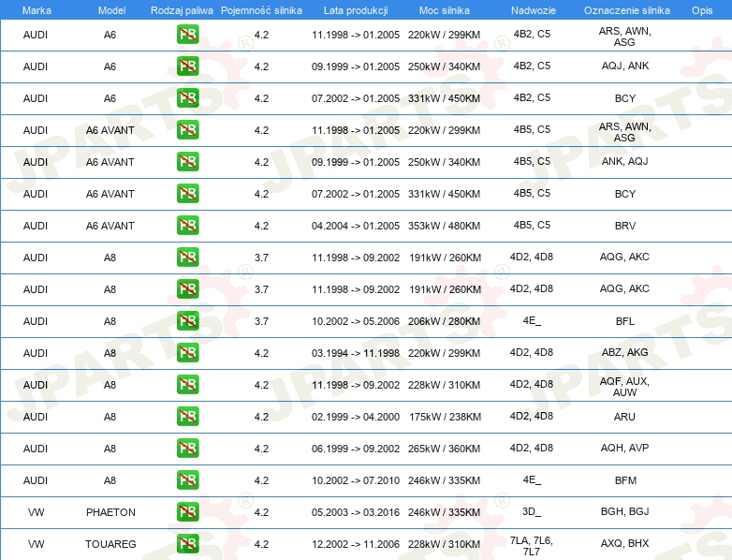Viewport: 732px width, 560px height.
Task: Click the ANK, AQJ engine code cell
Action: [x=625, y=161]
